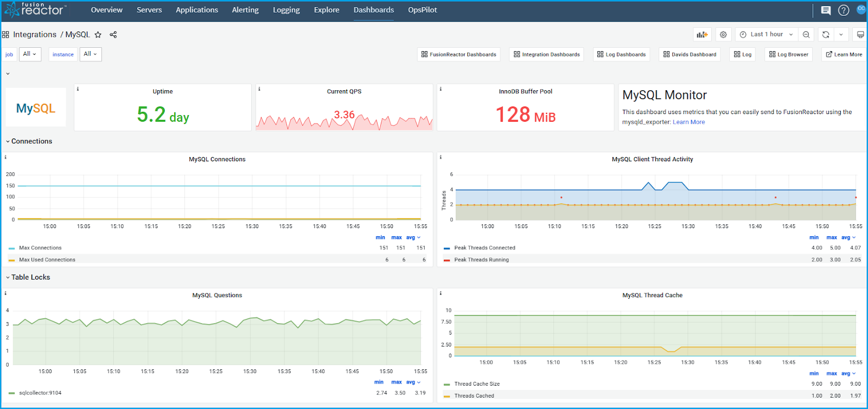Toggle Peak Threads Connected series visibility
Viewport: 868px width, 409px height.
tap(485, 248)
